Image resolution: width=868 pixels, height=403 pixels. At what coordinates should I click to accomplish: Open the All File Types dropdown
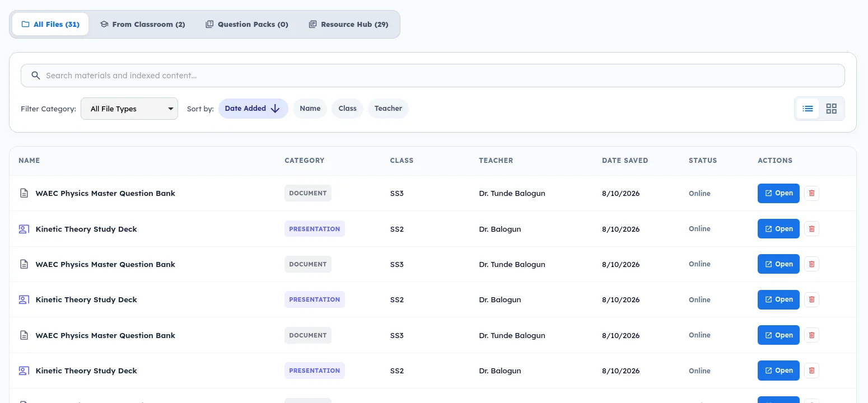click(129, 109)
